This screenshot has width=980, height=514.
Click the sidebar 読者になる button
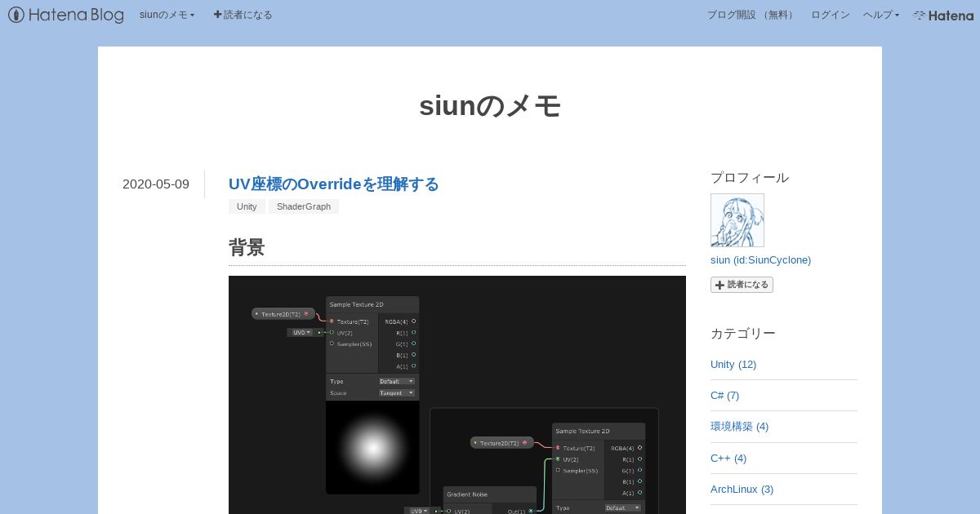[742, 285]
